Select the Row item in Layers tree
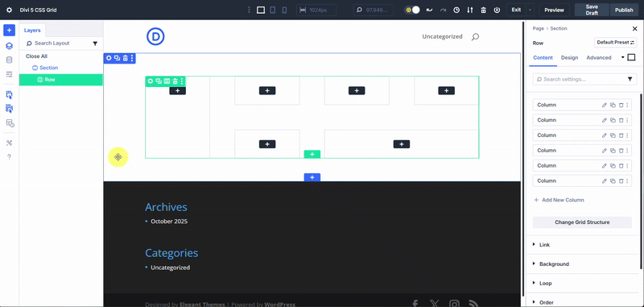This screenshot has height=307, width=644. 61,80
